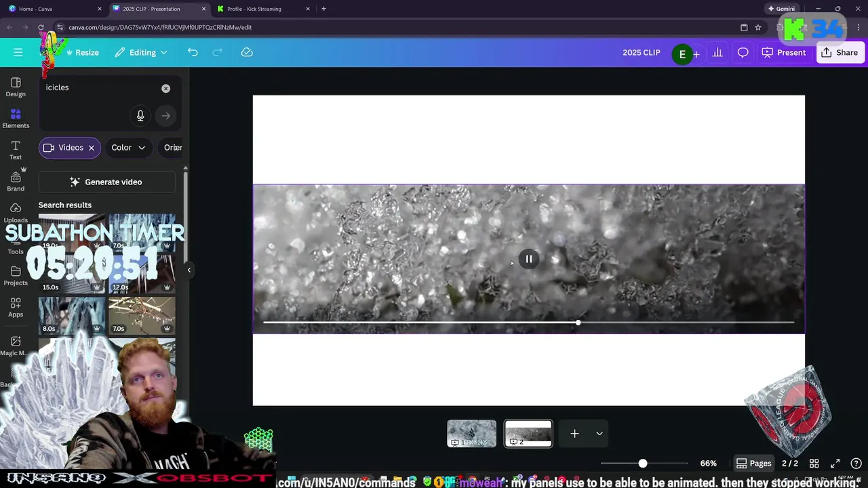Expand the Color filter dropdown
The height and width of the screenshot is (488, 868).
click(127, 147)
